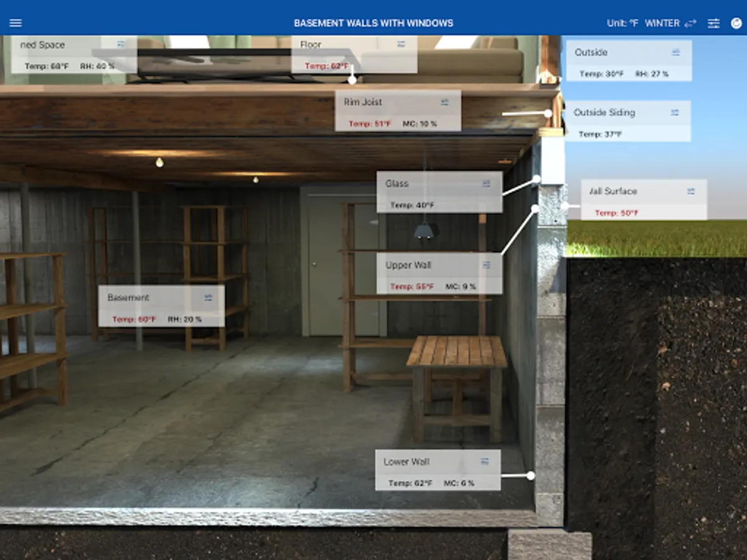
Task: Click the reset refresh icon in top bar
Action: click(x=736, y=23)
